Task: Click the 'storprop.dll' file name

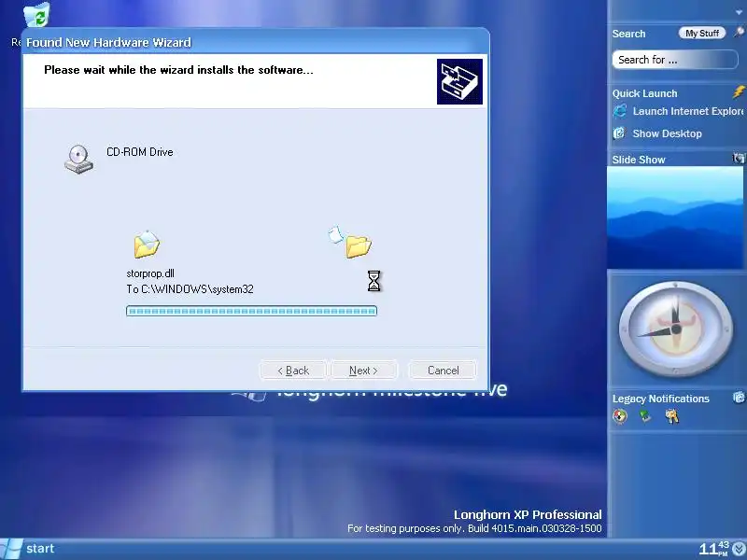Action: [x=150, y=273]
